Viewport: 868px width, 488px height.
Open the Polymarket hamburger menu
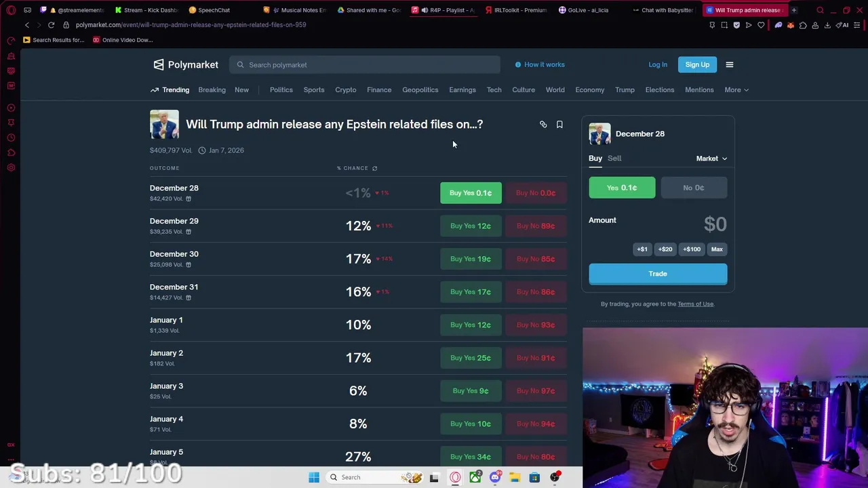tap(730, 64)
